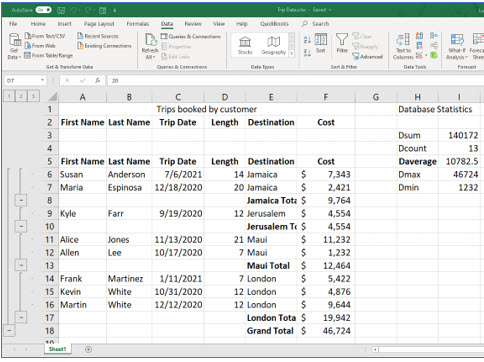Screen dimensions: 484x362
Task: Click the Search box in ribbon
Action: 316,24
